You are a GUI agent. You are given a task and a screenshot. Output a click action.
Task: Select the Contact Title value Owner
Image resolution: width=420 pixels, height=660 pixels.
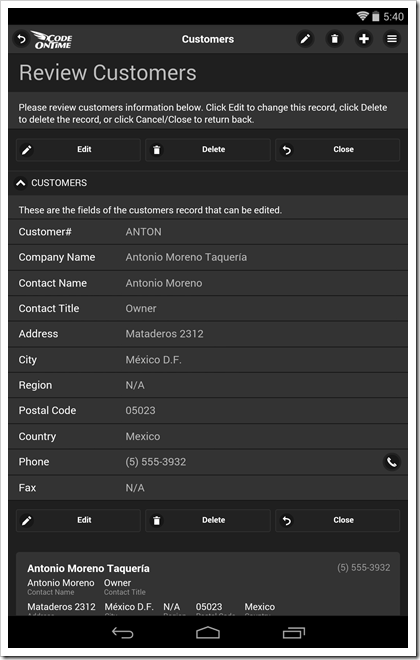click(x=141, y=309)
